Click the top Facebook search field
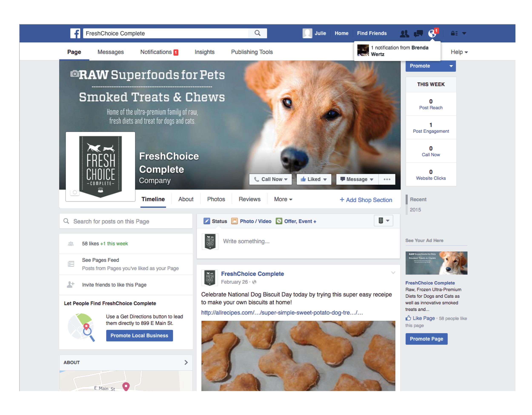The image size is (532, 415). coord(166,33)
